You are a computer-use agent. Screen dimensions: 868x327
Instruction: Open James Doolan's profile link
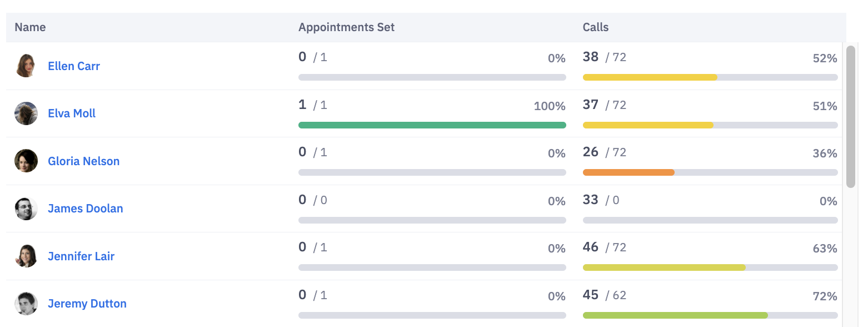pyautogui.click(x=85, y=209)
